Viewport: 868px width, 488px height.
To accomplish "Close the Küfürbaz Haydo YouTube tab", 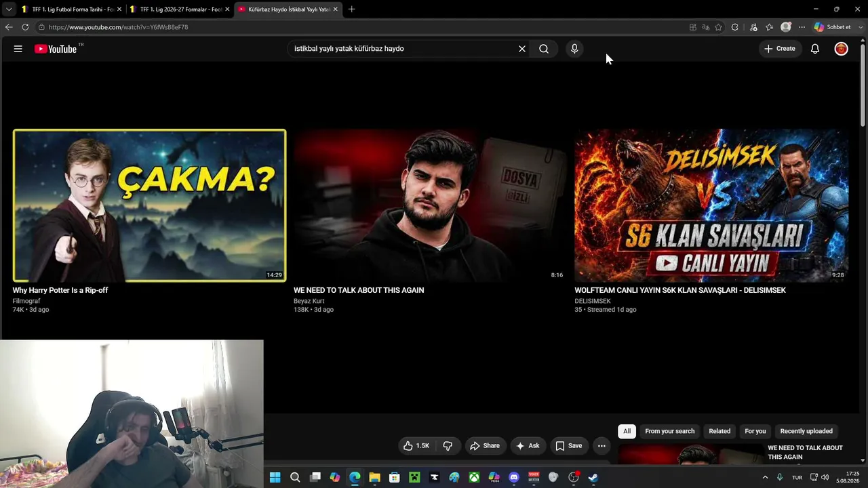I will point(335,9).
